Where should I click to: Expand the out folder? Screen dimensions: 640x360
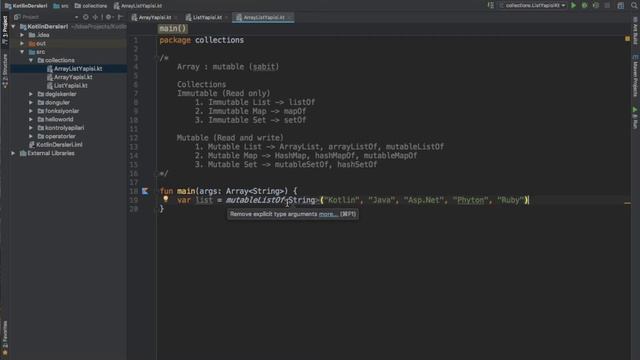[x=22, y=43]
